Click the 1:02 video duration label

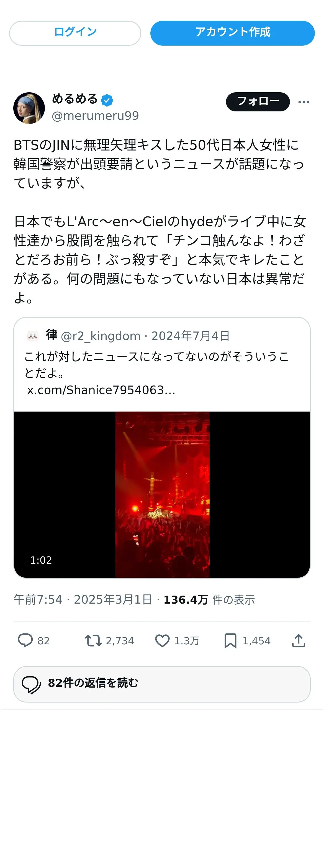(41, 560)
